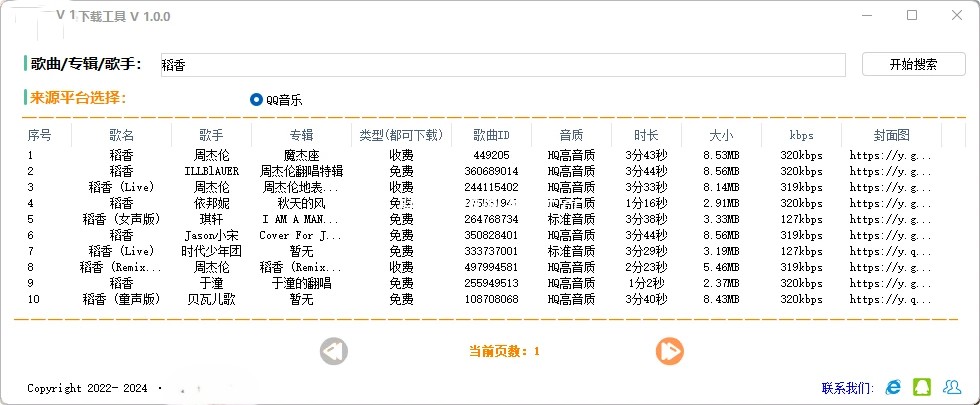
Task: Select size 2.37MB
Action: (721, 284)
